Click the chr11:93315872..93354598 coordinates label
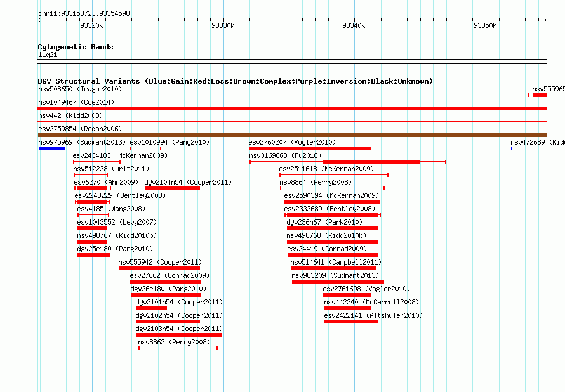Screen dimensions: 565x392 84,14
